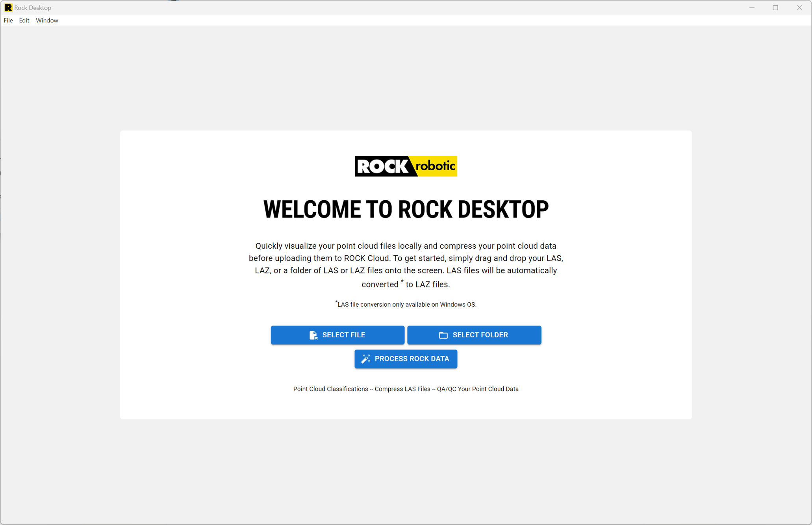Click the LAS file conversion Windows footnote
The image size is (812, 525).
click(406, 304)
